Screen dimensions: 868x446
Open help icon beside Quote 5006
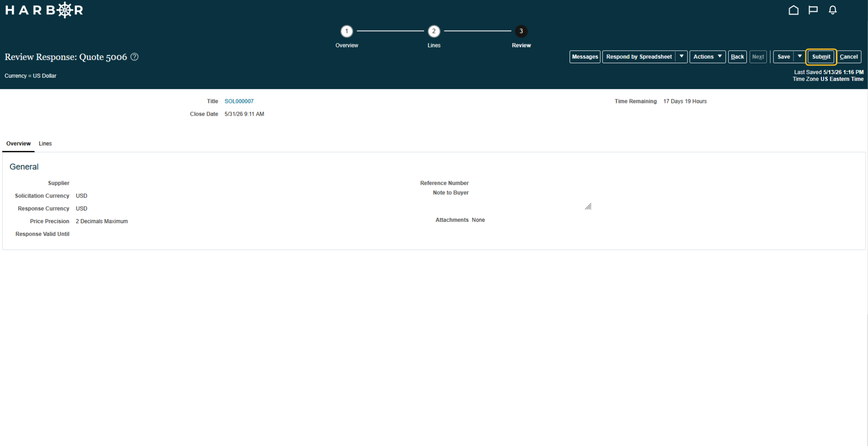point(134,57)
